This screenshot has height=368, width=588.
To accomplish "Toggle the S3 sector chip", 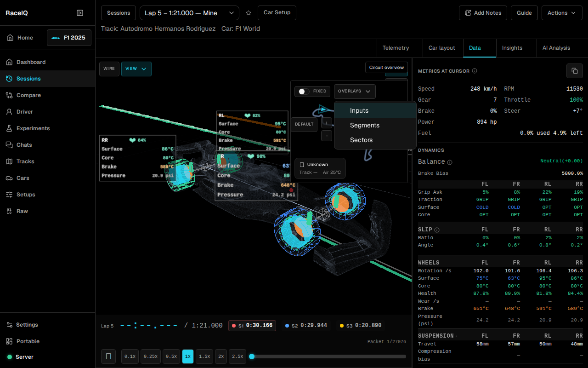I will (361, 326).
